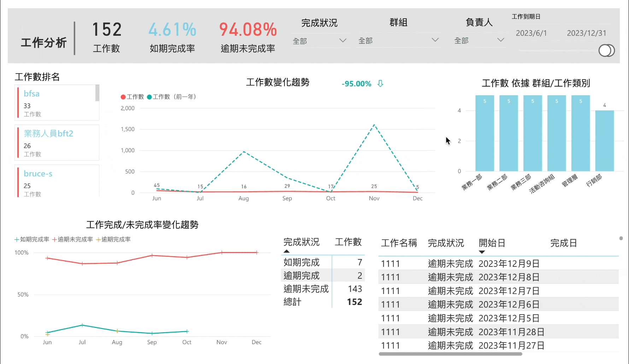Image resolution: width=629 pixels, height=364 pixels.
Task: Click ascending sort arrow under 完成狀況
Action: coord(287,251)
